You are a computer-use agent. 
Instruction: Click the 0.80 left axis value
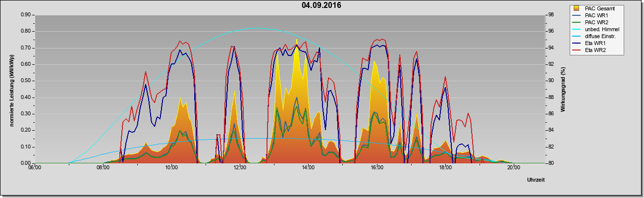(26, 31)
